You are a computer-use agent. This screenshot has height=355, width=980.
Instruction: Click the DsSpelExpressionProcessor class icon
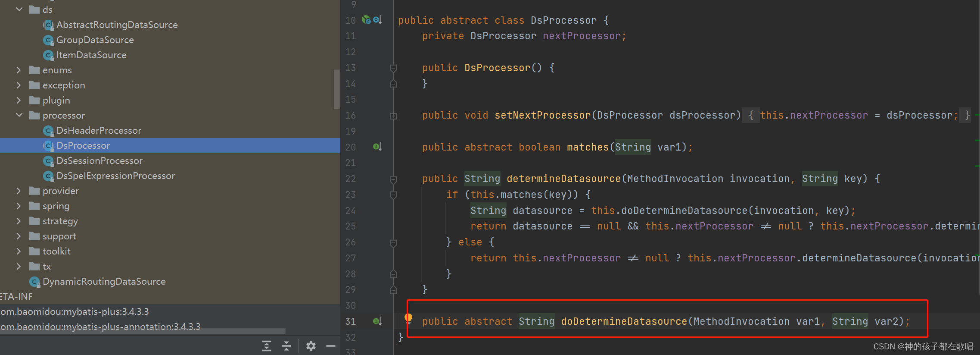[x=48, y=176]
